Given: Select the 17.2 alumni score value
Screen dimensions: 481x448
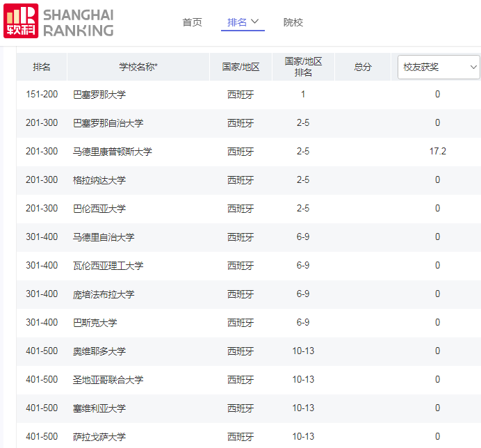Looking at the screenshot, I should (438, 151).
